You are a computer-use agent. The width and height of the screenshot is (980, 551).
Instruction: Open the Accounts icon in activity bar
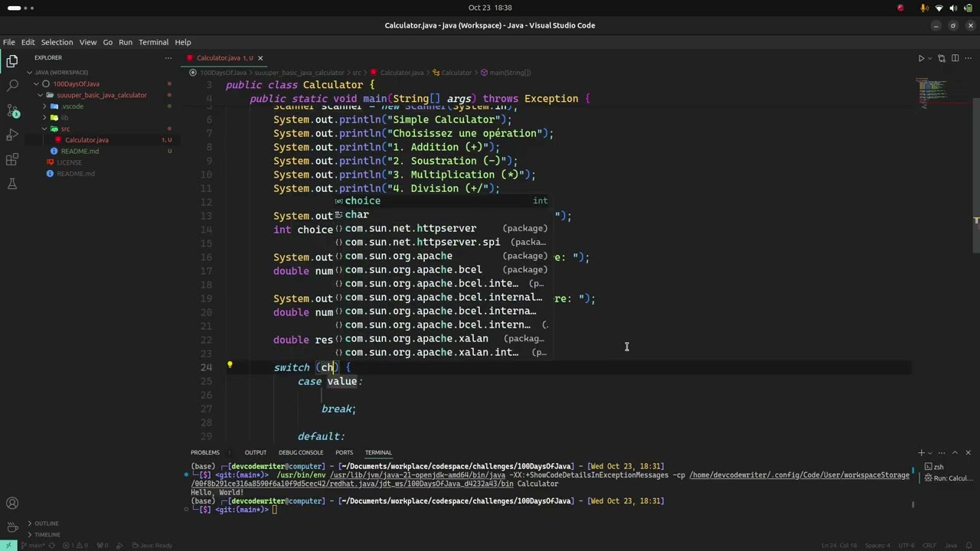(x=12, y=503)
